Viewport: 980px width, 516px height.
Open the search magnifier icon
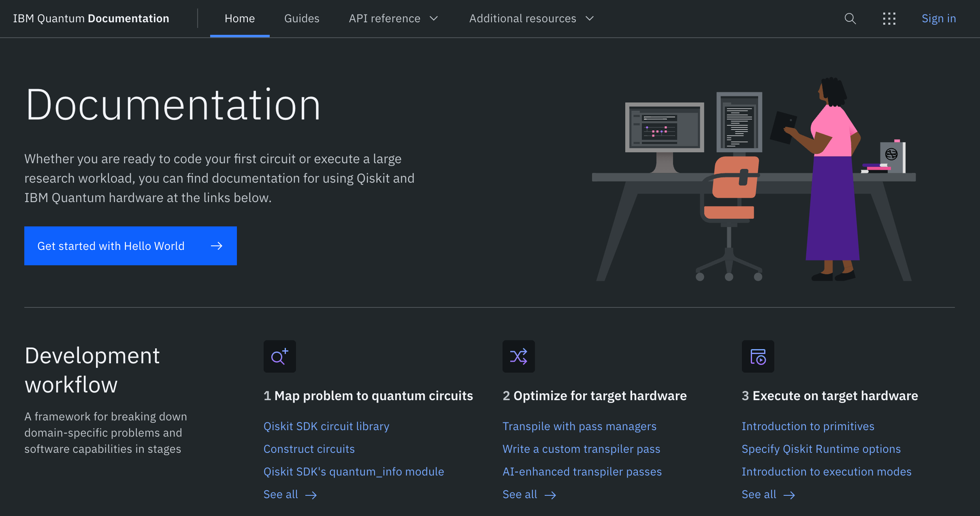tap(850, 19)
